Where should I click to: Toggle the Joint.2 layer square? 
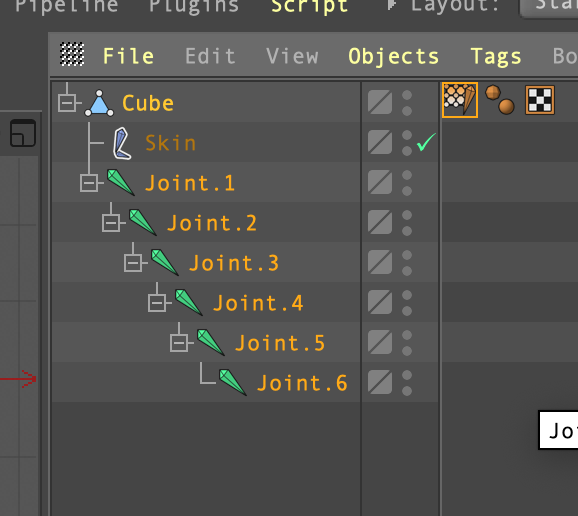pyautogui.click(x=380, y=222)
